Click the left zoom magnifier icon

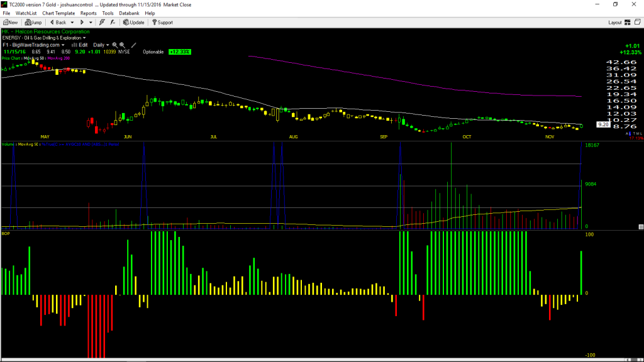tap(115, 45)
